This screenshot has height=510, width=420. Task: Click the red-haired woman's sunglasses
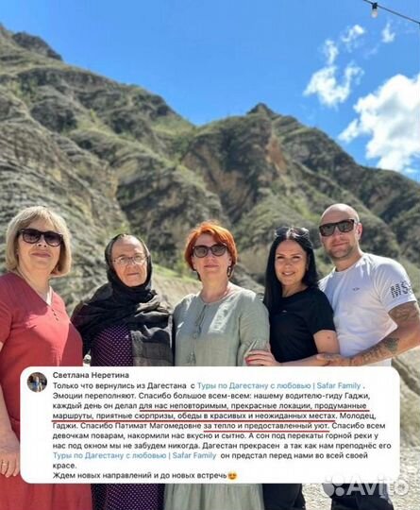pyautogui.click(x=210, y=251)
